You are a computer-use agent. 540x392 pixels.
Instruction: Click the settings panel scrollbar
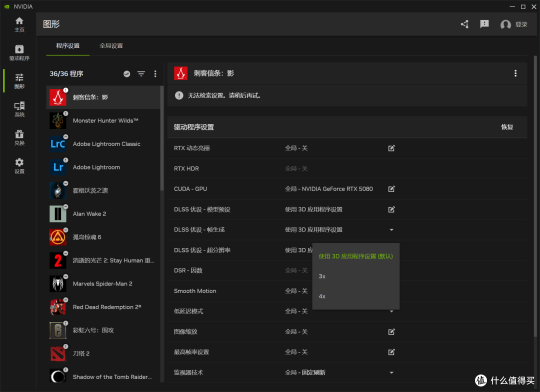click(x=535, y=196)
